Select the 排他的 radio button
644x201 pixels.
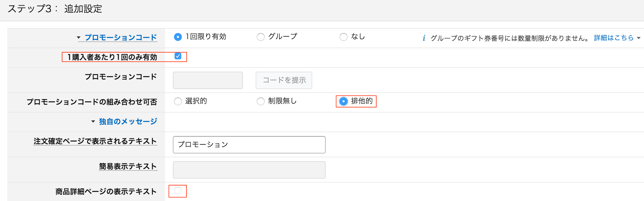point(344,101)
